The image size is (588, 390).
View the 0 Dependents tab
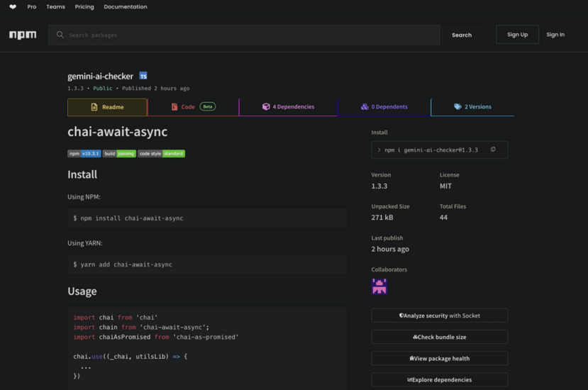pyautogui.click(x=384, y=107)
